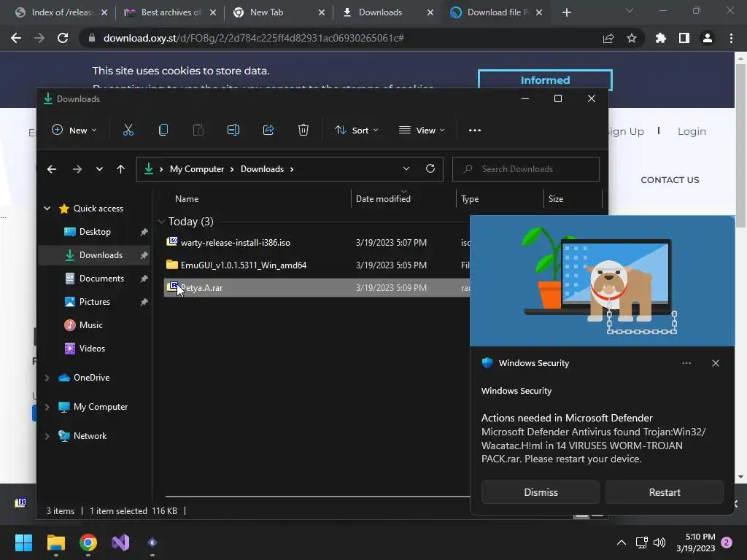Refresh the Downloads folder view
This screenshot has width=747, height=560.
430,168
